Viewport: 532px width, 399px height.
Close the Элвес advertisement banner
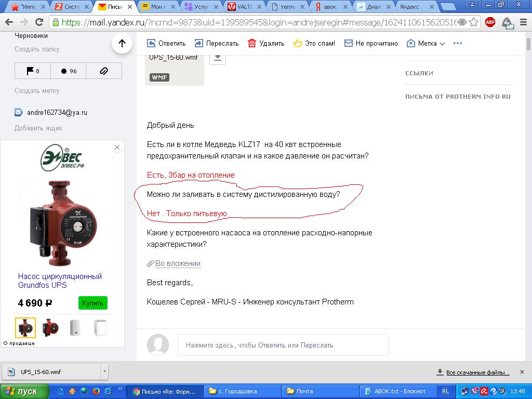coord(117,148)
